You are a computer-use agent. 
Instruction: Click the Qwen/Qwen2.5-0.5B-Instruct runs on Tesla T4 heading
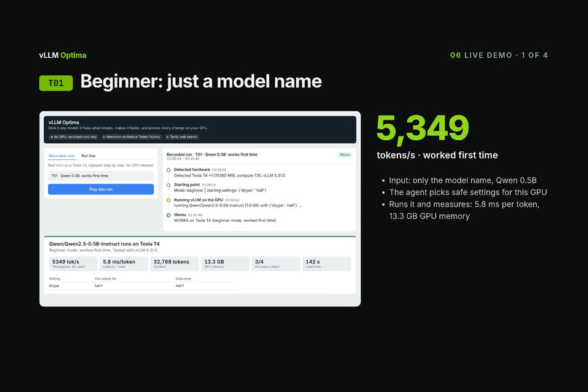pyautogui.click(x=104, y=244)
